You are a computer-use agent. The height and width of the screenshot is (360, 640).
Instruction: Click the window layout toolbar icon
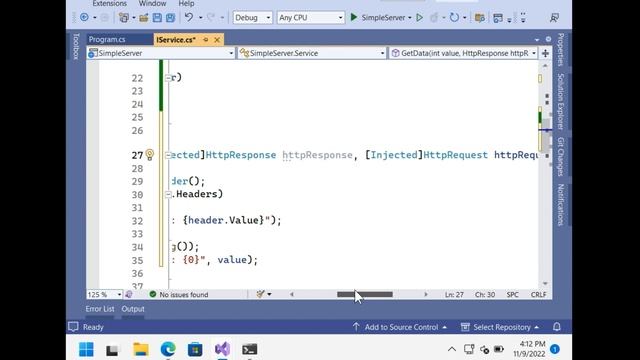pyautogui.click(x=498, y=18)
